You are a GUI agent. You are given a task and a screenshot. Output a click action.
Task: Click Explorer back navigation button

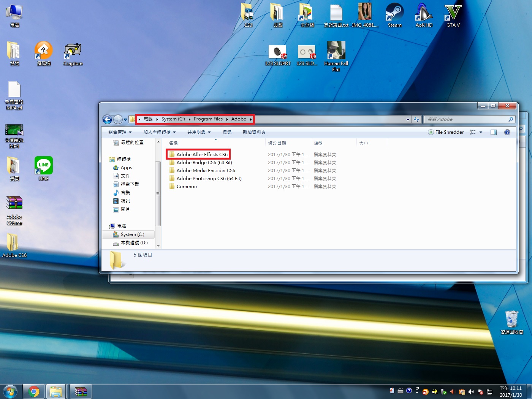[107, 119]
